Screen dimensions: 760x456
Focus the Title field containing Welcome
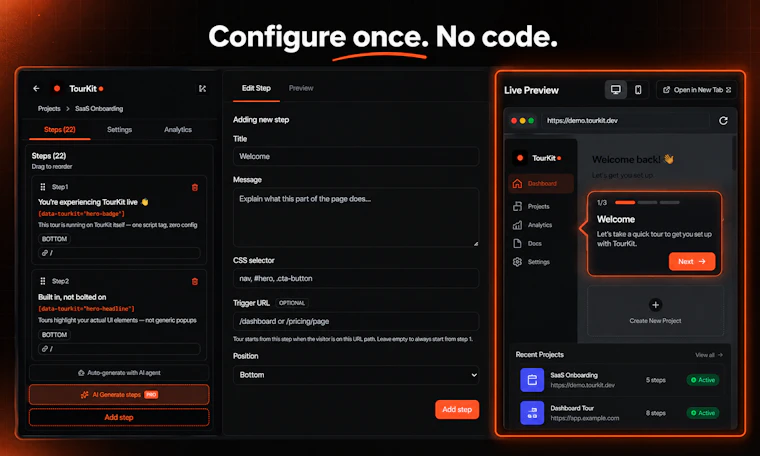[x=356, y=157]
